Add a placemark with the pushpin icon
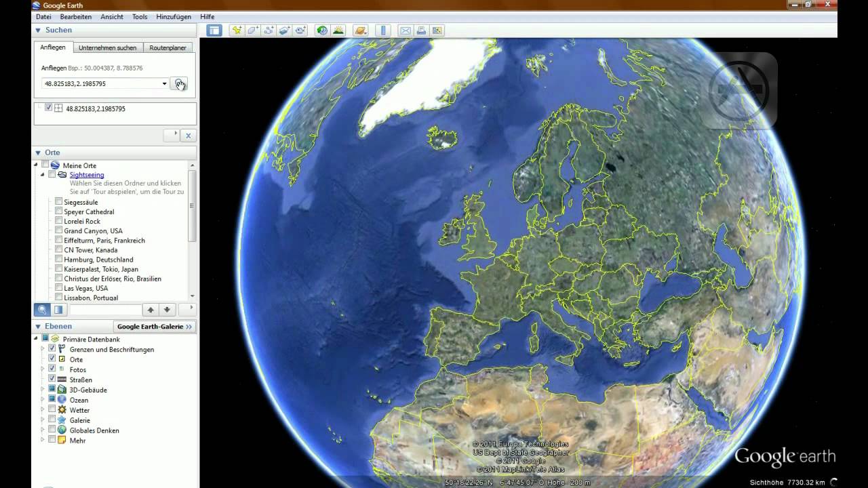 [x=236, y=30]
